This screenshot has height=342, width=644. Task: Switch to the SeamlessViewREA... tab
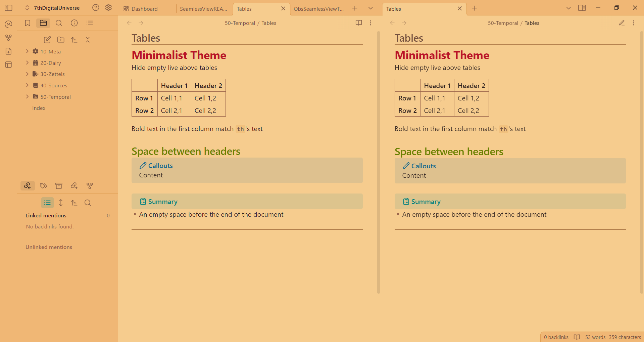pos(203,9)
